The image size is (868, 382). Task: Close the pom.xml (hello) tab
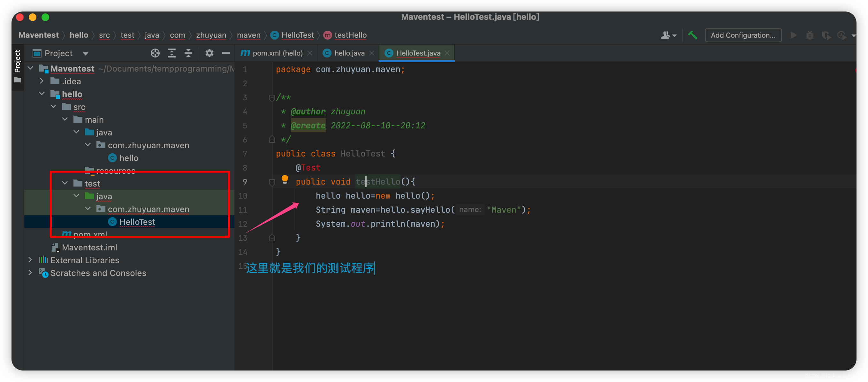(x=310, y=53)
